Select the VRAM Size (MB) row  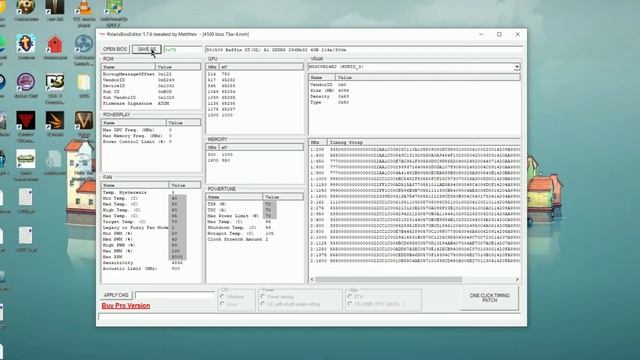[x=414, y=91]
